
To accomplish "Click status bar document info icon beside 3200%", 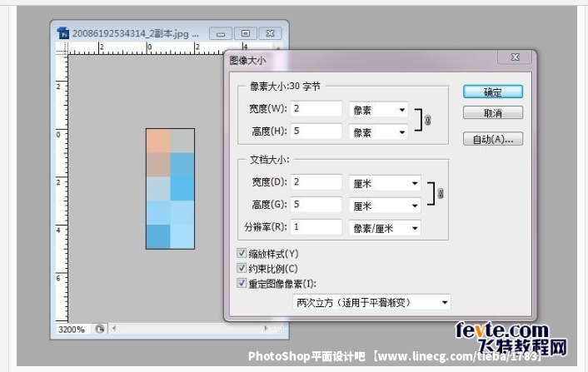I will coord(100,330).
